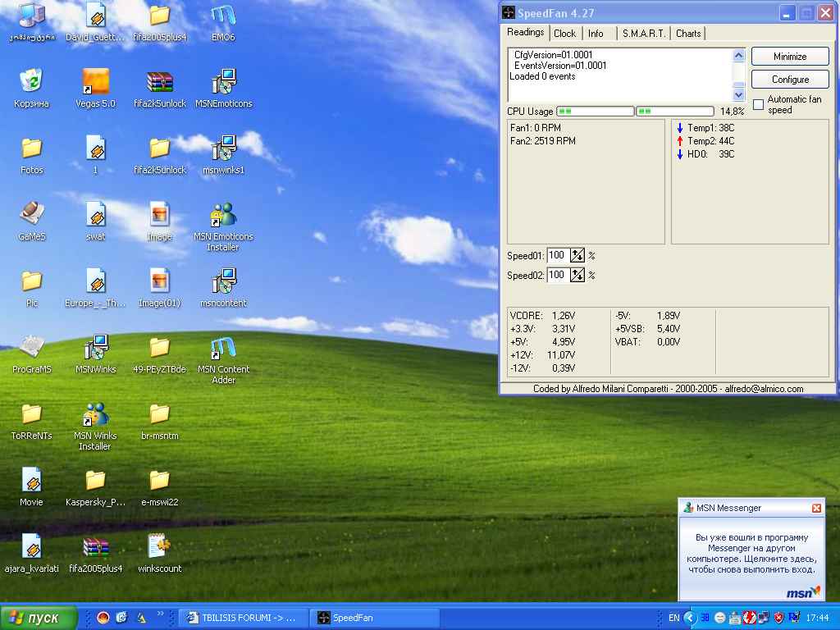840x630 pixels.
Task: Click the Temp2: 44C reading
Action: tap(705, 141)
